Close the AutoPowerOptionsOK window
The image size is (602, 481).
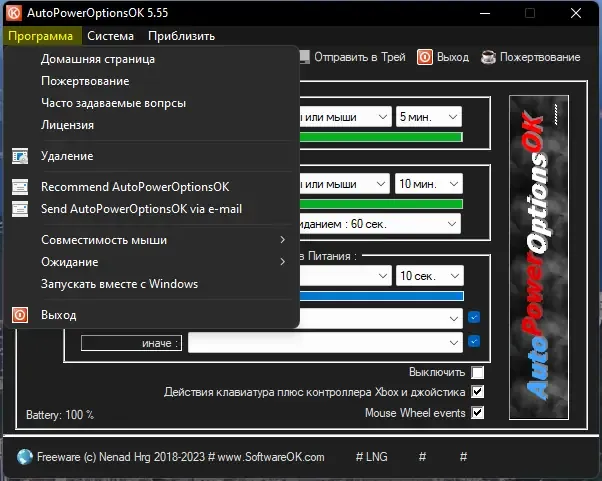(576, 13)
